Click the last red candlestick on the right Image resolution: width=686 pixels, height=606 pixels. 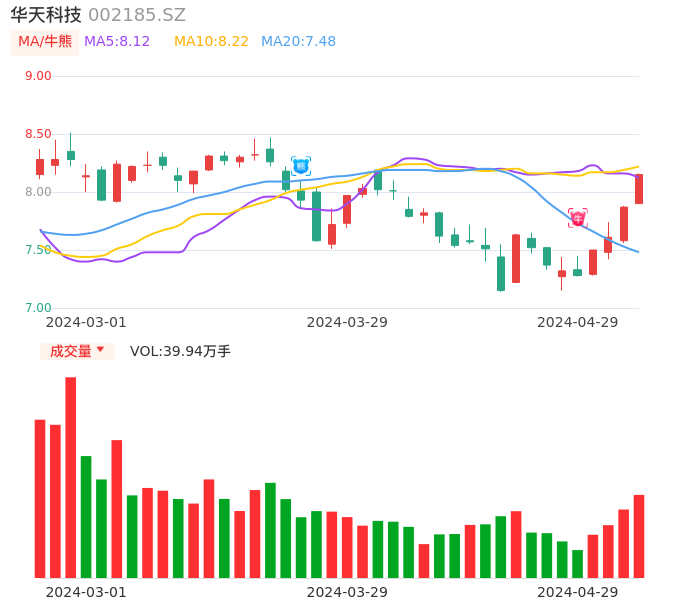pyautogui.click(x=639, y=189)
